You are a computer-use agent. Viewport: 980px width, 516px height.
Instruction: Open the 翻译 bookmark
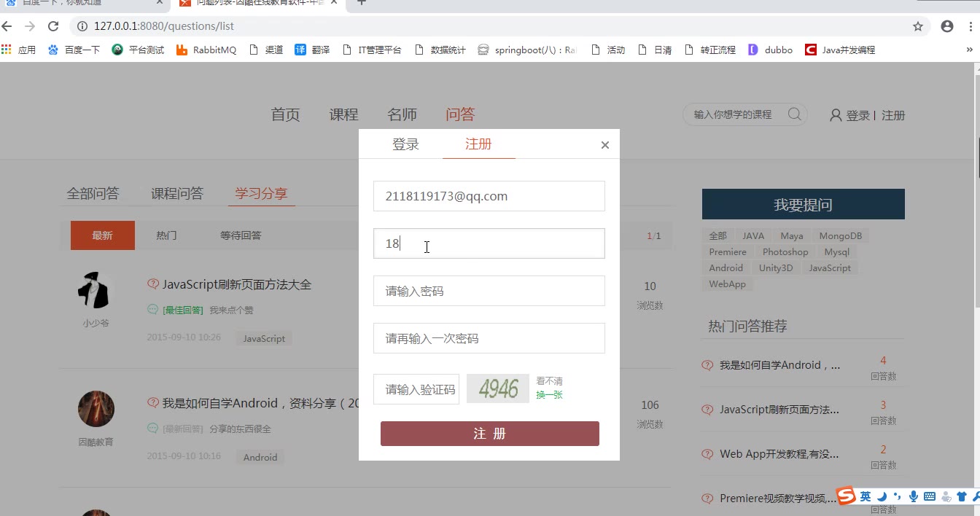coord(312,50)
